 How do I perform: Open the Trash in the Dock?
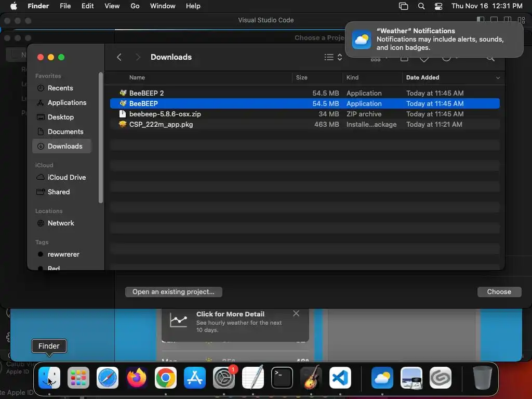tap(483, 378)
